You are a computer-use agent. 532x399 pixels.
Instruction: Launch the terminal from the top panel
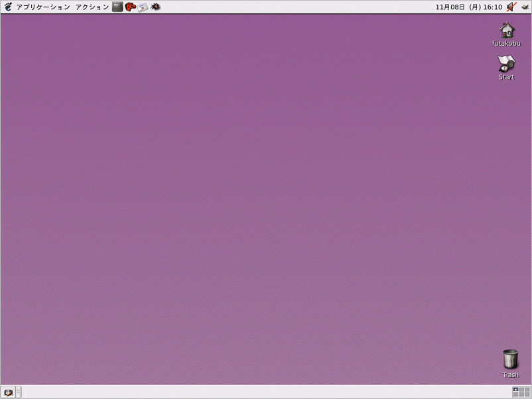(x=117, y=7)
